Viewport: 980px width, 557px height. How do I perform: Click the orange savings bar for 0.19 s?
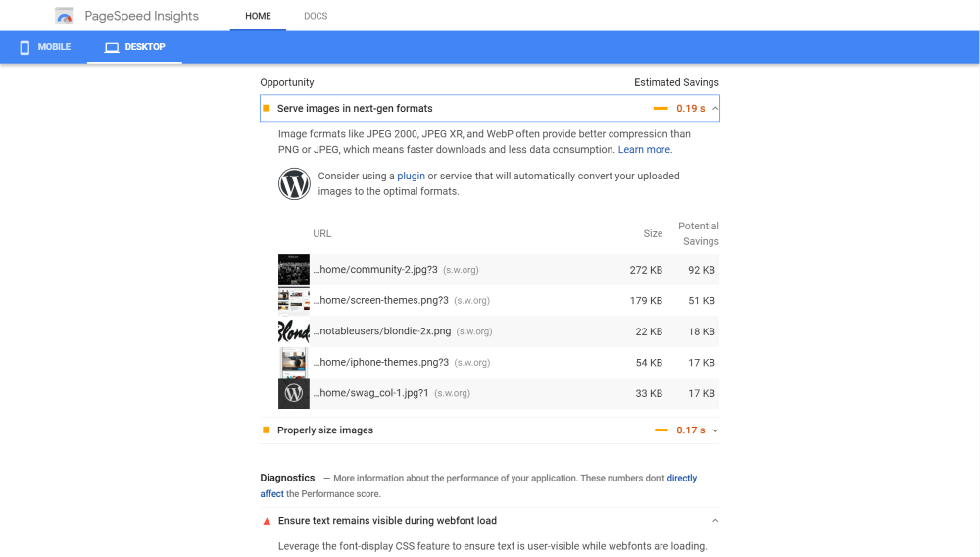[x=661, y=108]
